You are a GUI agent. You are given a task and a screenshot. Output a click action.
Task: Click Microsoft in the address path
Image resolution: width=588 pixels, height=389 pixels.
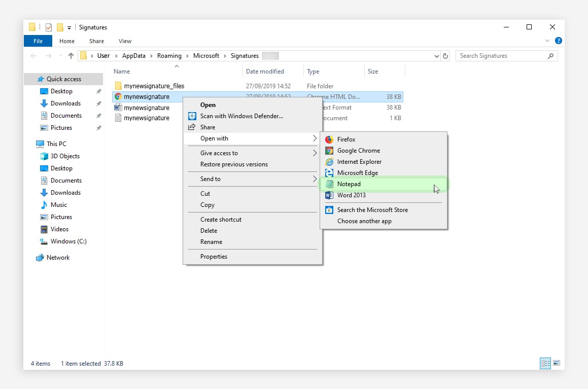tap(206, 56)
